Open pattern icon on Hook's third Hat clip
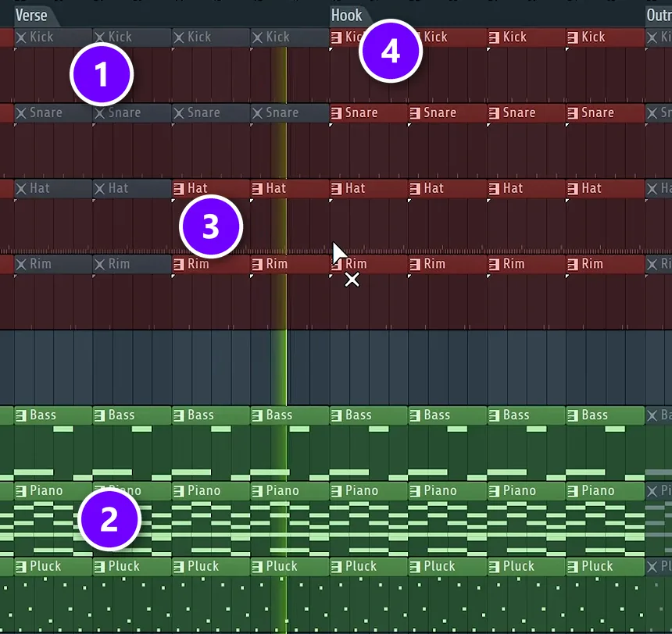Screen dimensions: 672x634 [x=494, y=189]
